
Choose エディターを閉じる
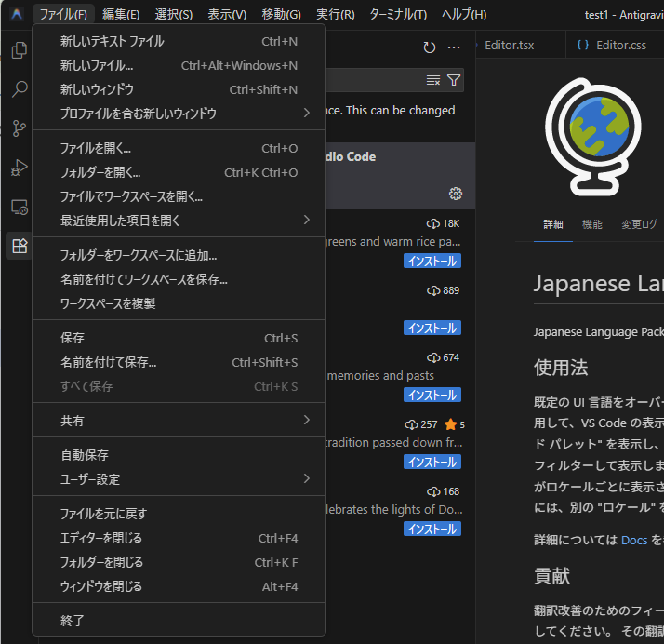(x=179, y=538)
